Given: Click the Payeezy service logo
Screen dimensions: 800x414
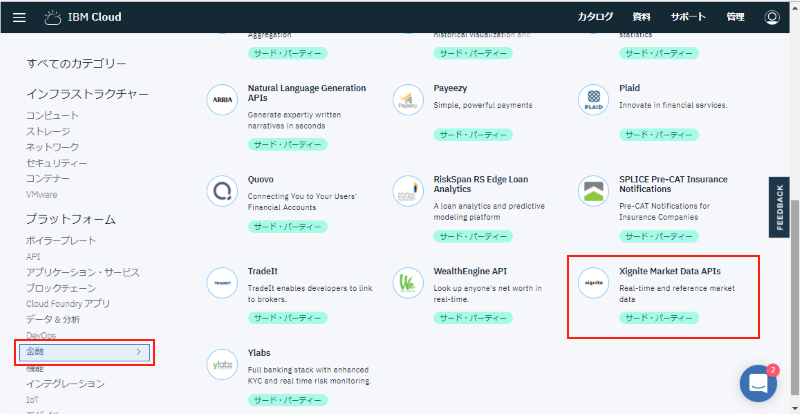Looking at the screenshot, I should pos(408,100).
